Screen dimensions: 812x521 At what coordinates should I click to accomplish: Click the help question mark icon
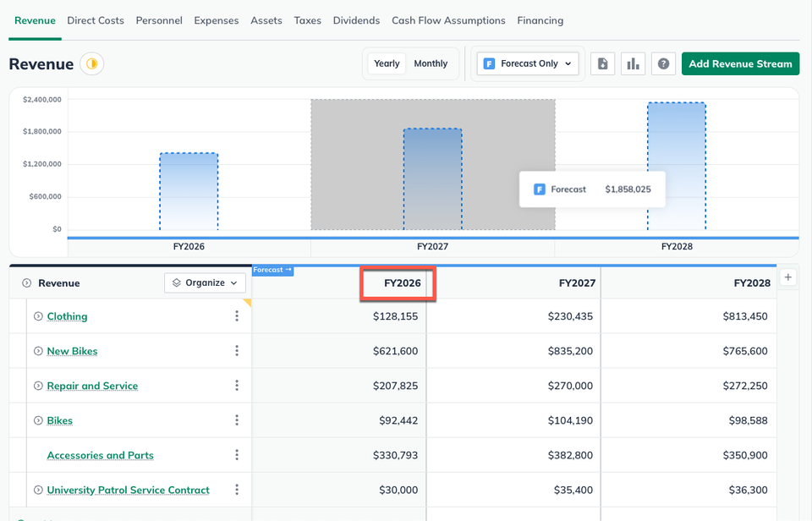click(x=663, y=63)
